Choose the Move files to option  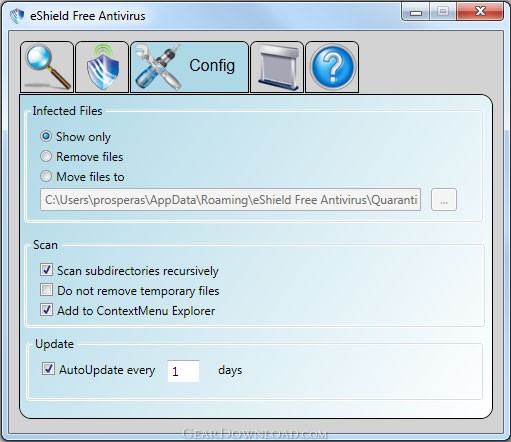point(46,176)
